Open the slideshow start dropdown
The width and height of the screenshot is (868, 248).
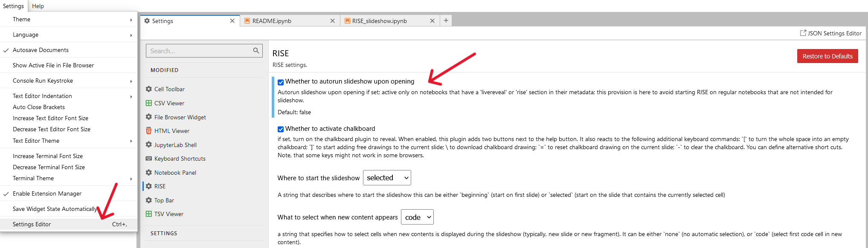(387, 178)
